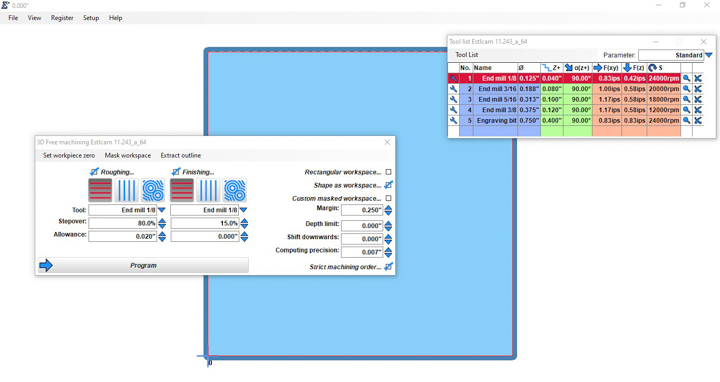The image size is (720, 382).
Task: Delete End mill 3/8 with X icon
Action: (x=698, y=110)
